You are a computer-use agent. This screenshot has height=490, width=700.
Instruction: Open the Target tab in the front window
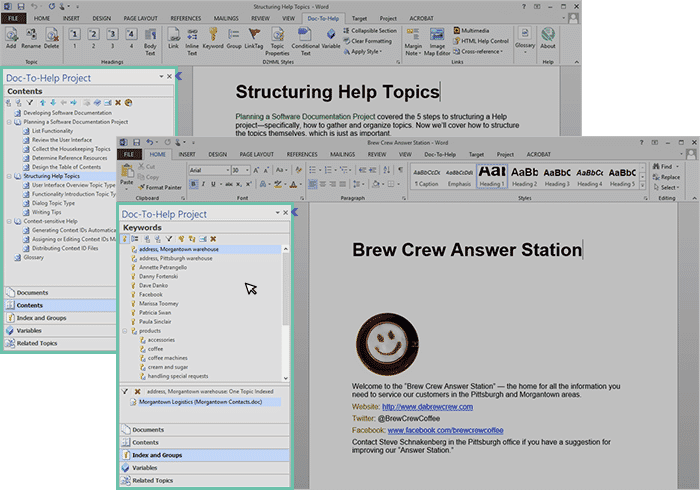[x=476, y=154]
